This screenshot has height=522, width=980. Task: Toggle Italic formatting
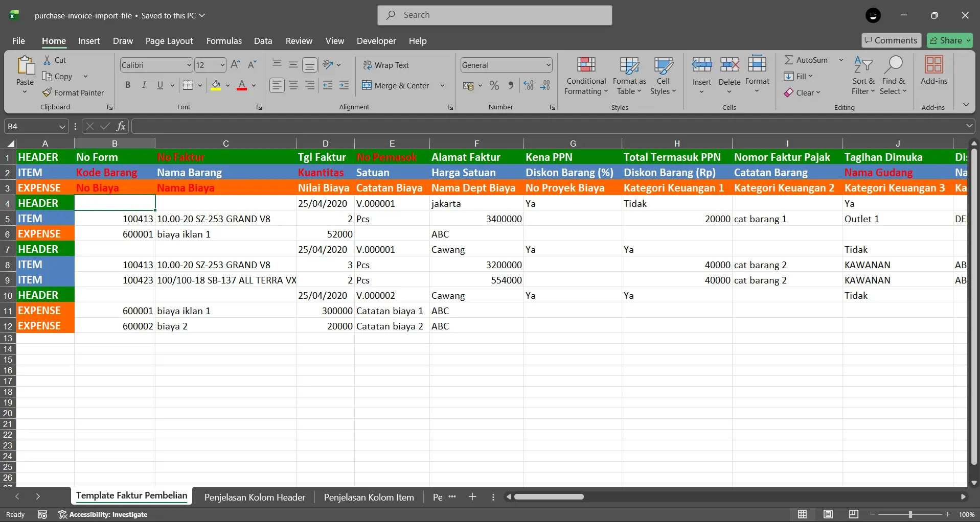pyautogui.click(x=144, y=85)
